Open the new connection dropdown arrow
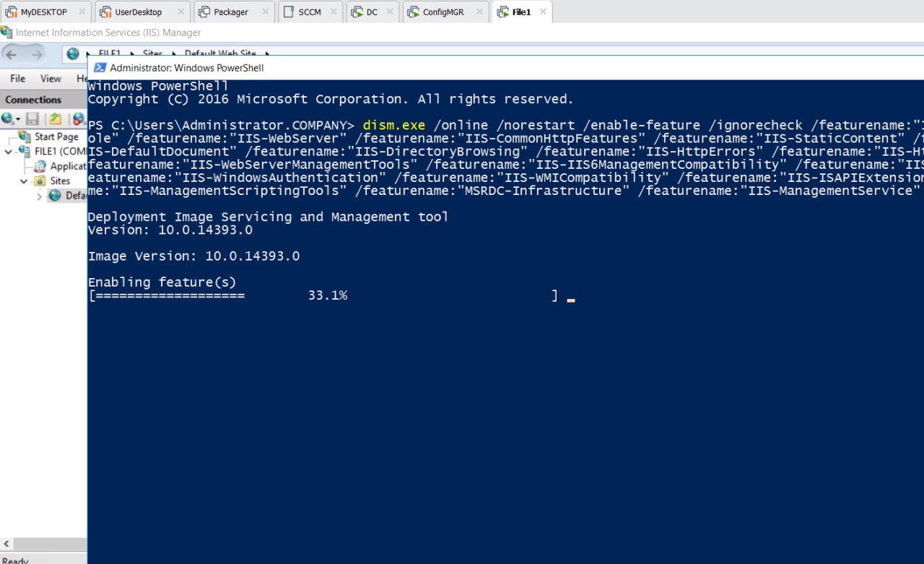 point(18,119)
